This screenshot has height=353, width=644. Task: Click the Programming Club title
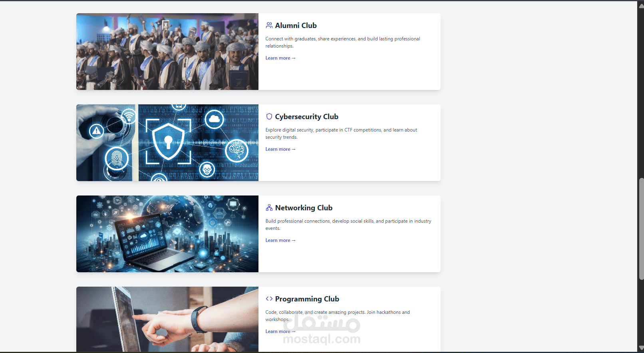[x=307, y=299]
